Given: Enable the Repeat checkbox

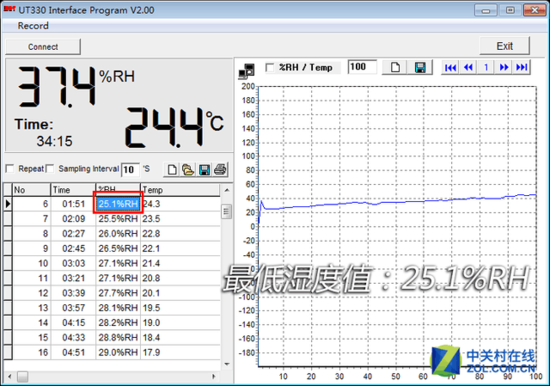Looking at the screenshot, I should pyautogui.click(x=10, y=169).
